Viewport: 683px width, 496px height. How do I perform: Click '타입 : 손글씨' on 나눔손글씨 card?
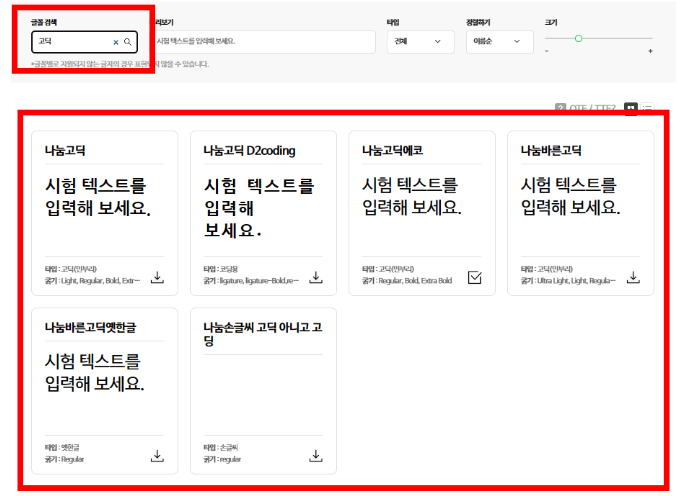[x=220, y=448]
